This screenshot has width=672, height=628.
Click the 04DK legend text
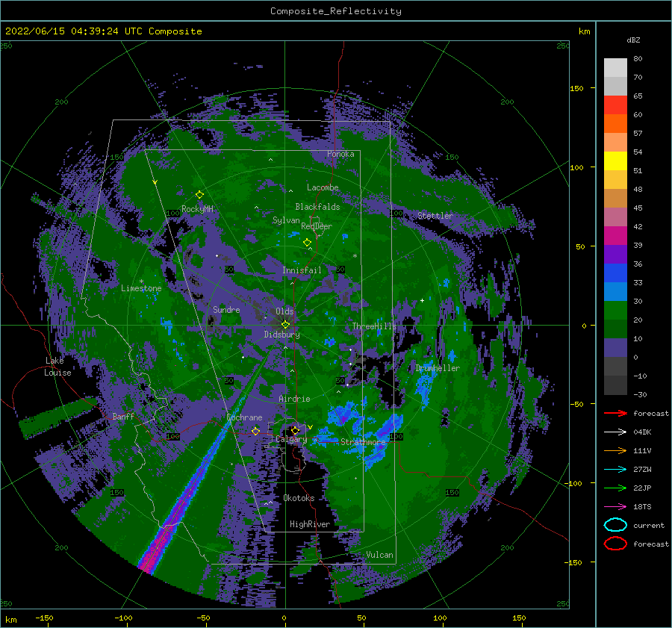[642, 432]
